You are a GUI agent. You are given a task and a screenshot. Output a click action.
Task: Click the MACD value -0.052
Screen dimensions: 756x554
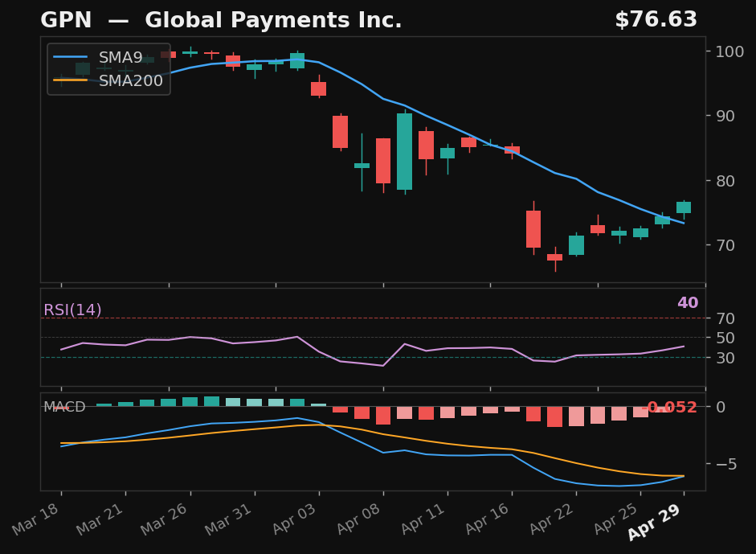(669, 408)
